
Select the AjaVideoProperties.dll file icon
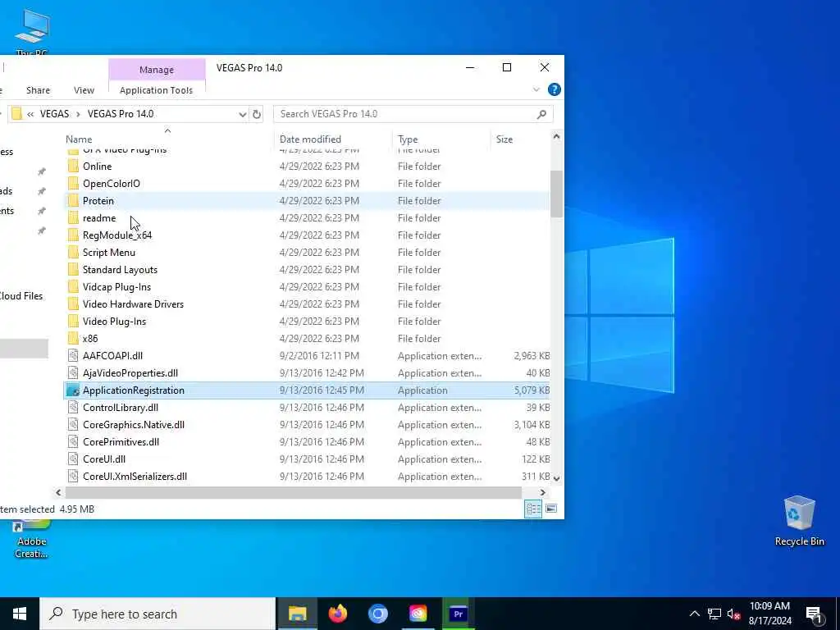point(73,373)
